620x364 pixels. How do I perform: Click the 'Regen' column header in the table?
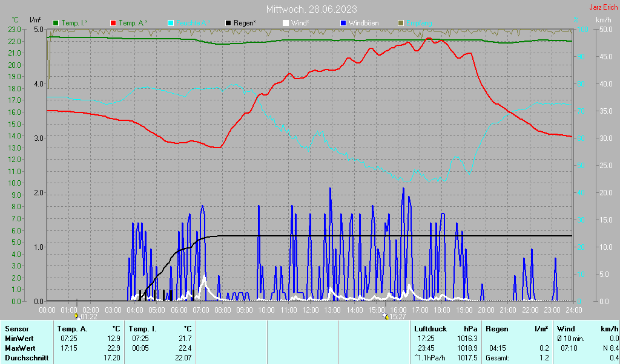pyautogui.click(x=497, y=329)
